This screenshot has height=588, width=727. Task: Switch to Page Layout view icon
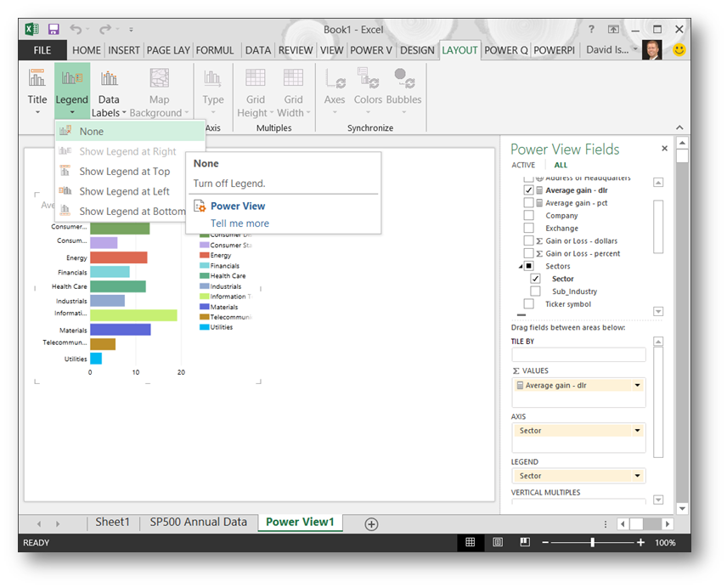click(x=498, y=543)
